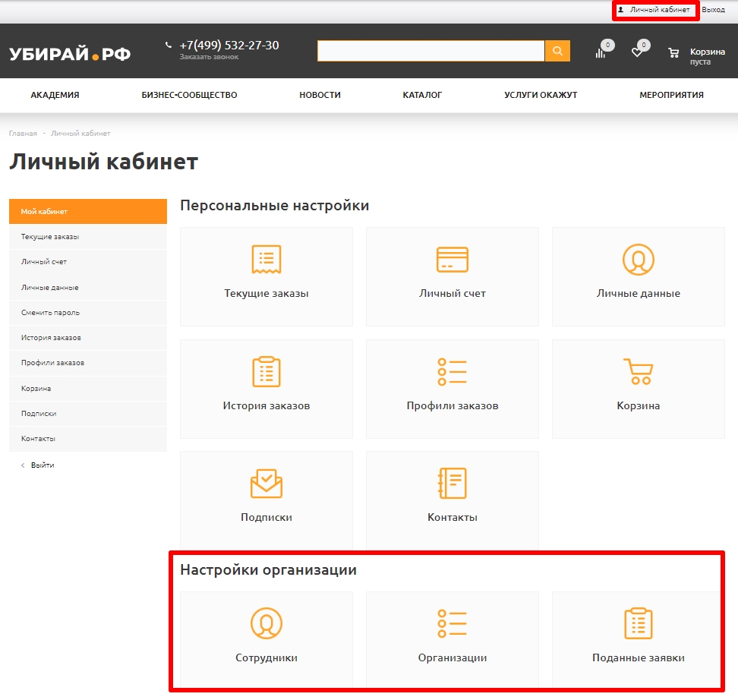Focus the site search input field
Viewport: 738px width, 700px height.
(x=430, y=51)
